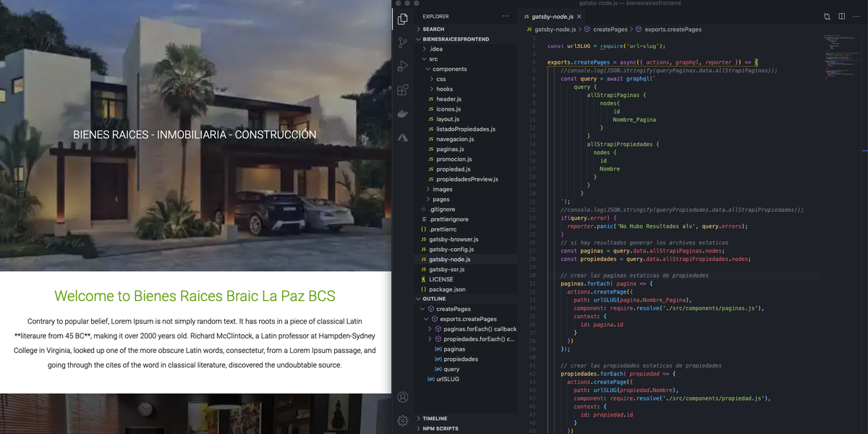Click the paginas variable icon in Outline
Image resolution: width=868 pixels, height=434 pixels.
(438, 349)
